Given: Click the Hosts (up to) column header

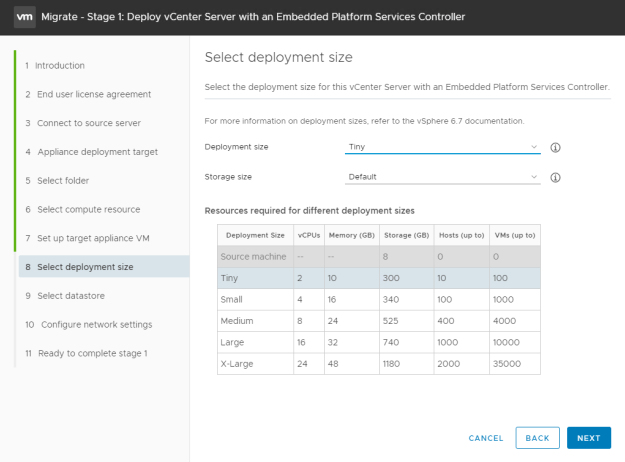Looking at the screenshot, I should click(x=462, y=235).
